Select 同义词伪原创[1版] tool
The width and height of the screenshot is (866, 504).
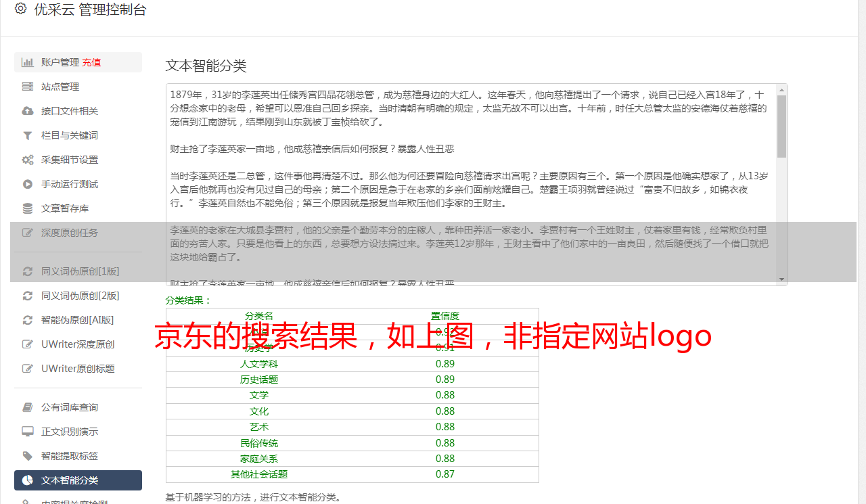[x=78, y=271]
